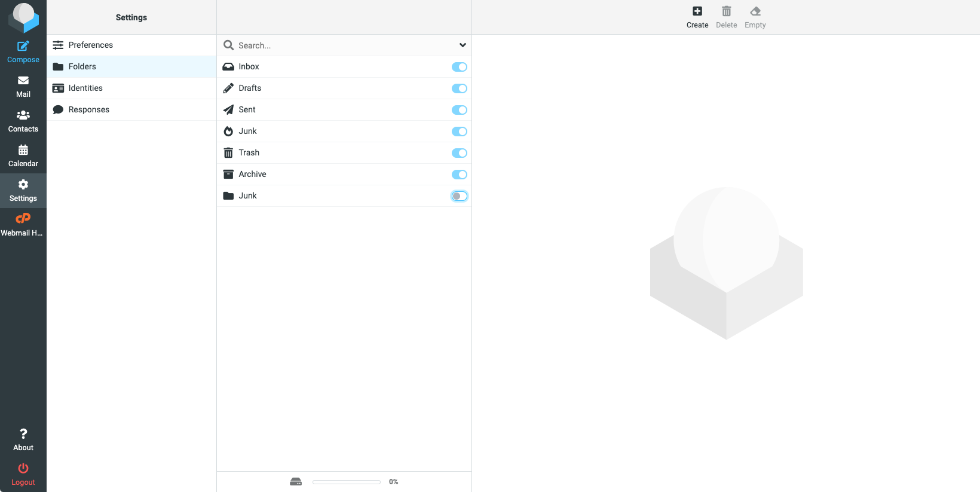Image resolution: width=980 pixels, height=492 pixels.
Task: Click the search magnifier icon
Action: 228,45
